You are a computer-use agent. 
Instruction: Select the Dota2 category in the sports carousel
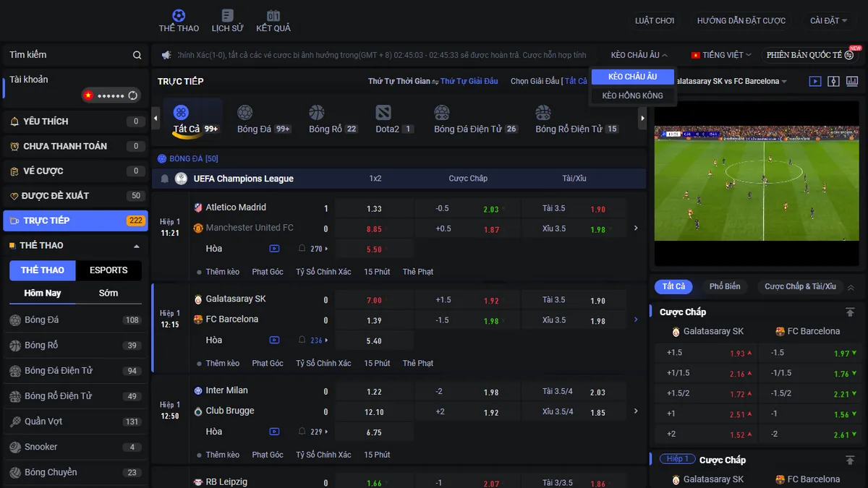pos(394,120)
